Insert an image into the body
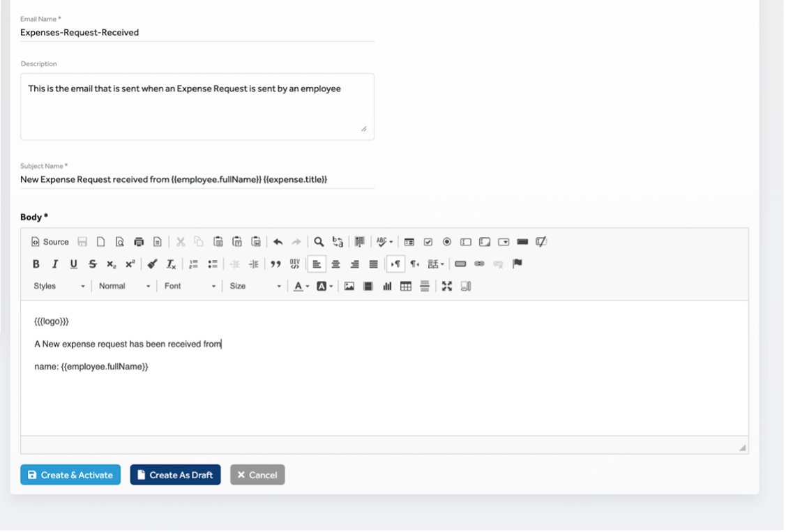The width and height of the screenshot is (786, 532). (x=349, y=286)
